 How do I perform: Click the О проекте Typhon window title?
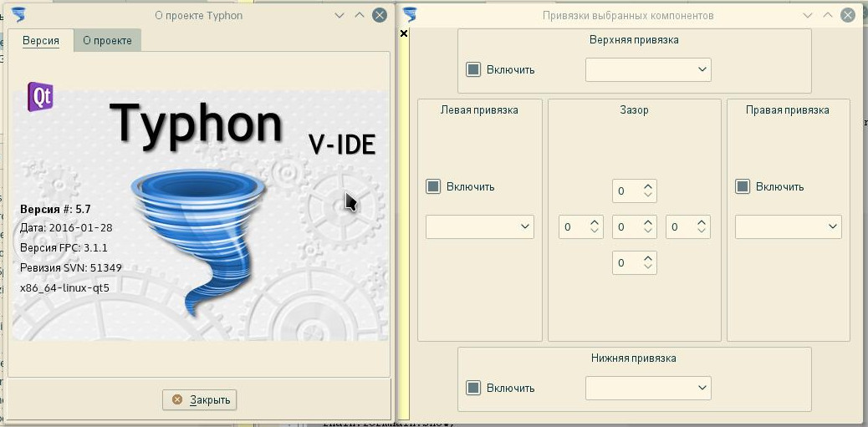(x=199, y=16)
